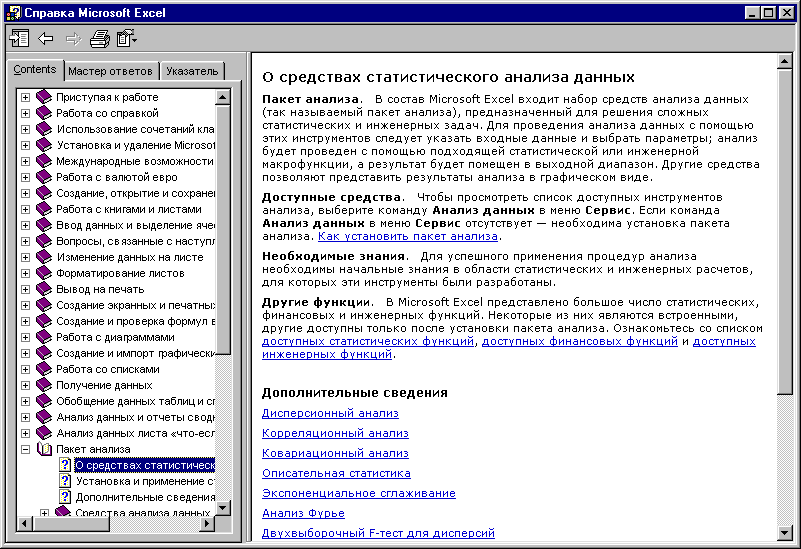Open link Анализ Фурье

point(303,513)
